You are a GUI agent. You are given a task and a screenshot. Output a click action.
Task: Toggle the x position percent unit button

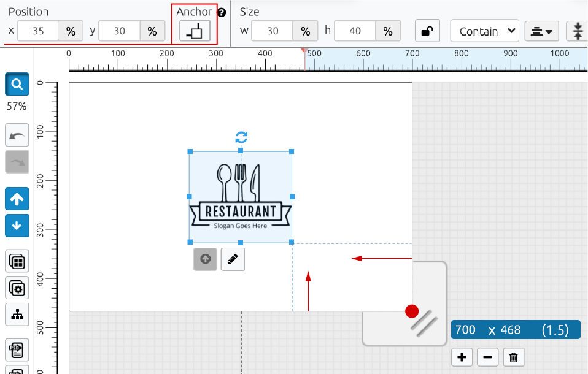[71, 31]
